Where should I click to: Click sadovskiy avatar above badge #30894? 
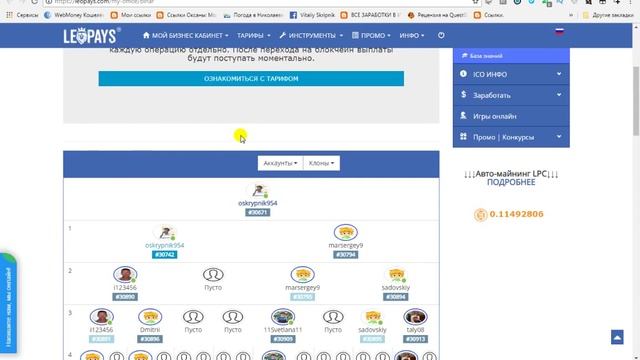396,275
